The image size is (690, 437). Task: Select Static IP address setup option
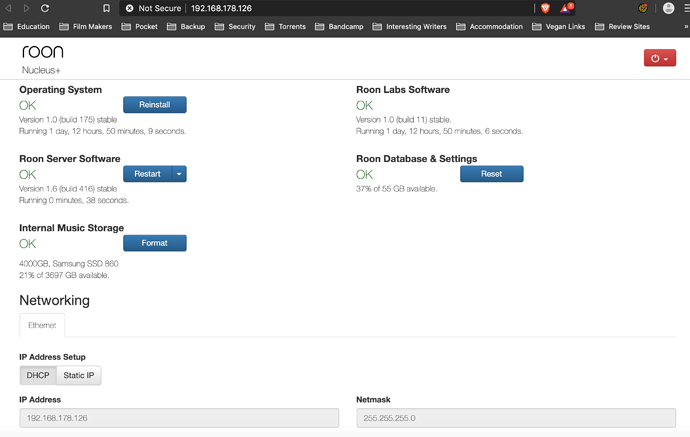79,375
